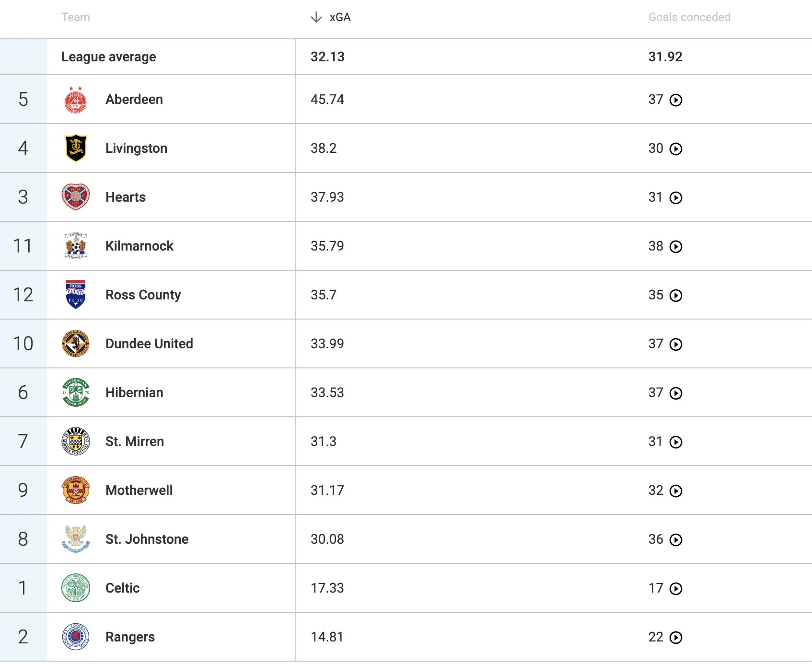Toggle xGA sort direction arrow

pyautogui.click(x=316, y=18)
